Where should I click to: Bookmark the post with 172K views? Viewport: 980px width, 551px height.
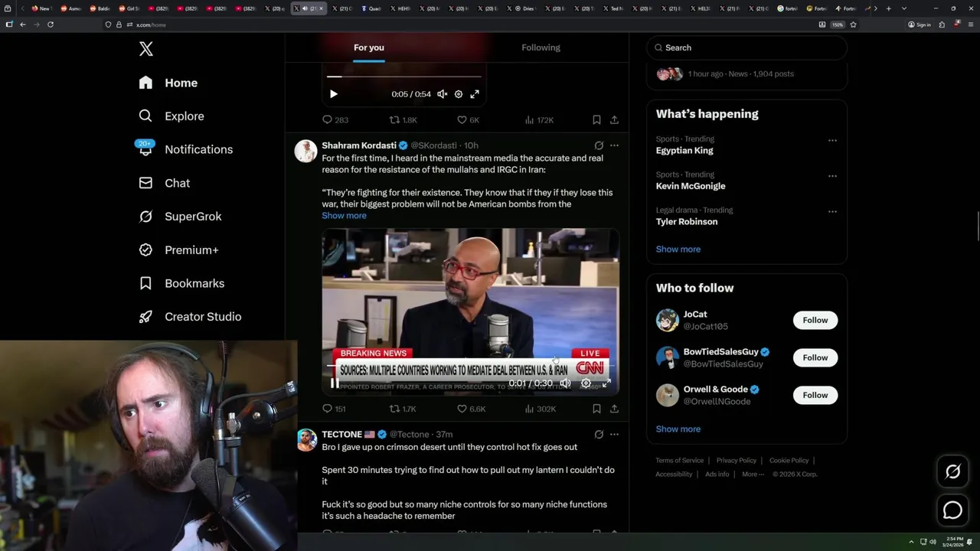click(x=596, y=120)
